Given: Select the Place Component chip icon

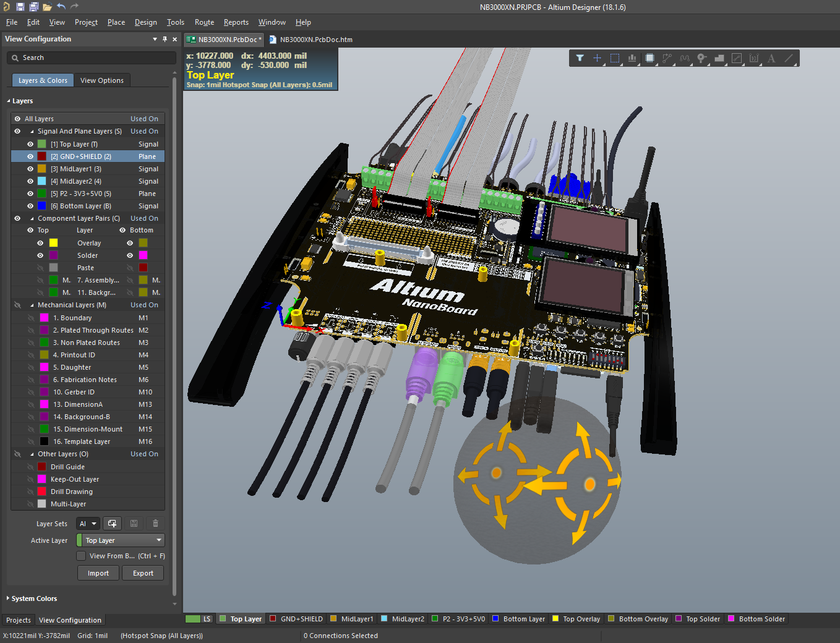Looking at the screenshot, I should [x=649, y=58].
